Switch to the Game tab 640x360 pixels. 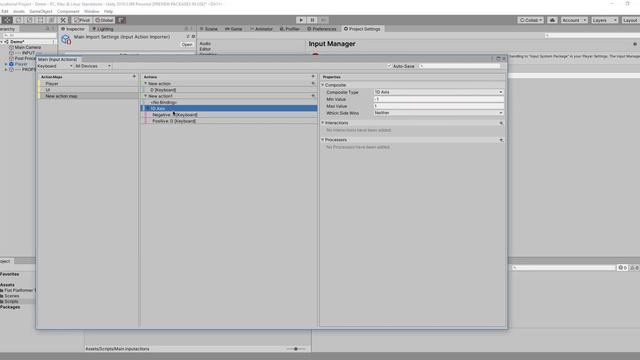coord(234,29)
